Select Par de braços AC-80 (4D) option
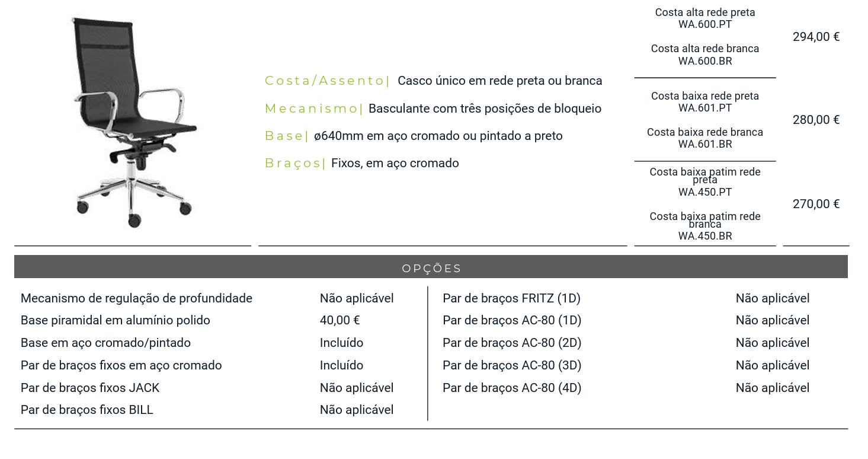Image resolution: width=868 pixels, height=459 pixels. tap(512, 388)
